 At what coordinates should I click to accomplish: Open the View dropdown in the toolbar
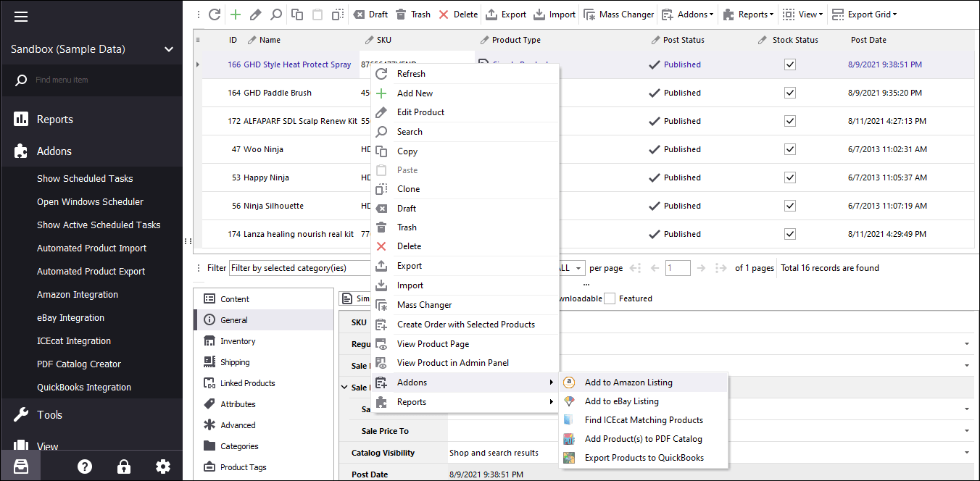[x=803, y=14]
